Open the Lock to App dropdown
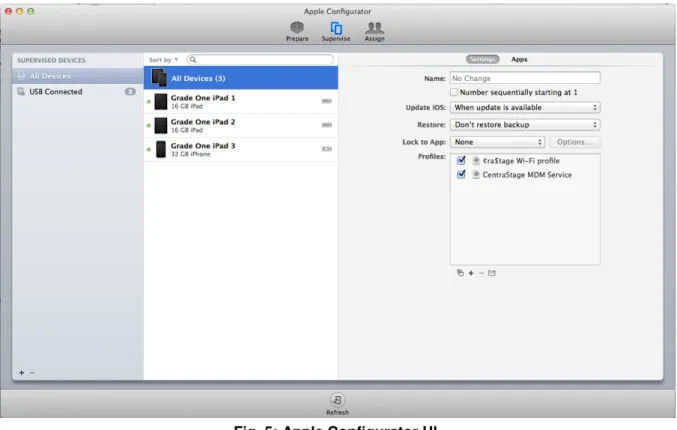The width and height of the screenshot is (677, 430). pyautogui.click(x=497, y=142)
